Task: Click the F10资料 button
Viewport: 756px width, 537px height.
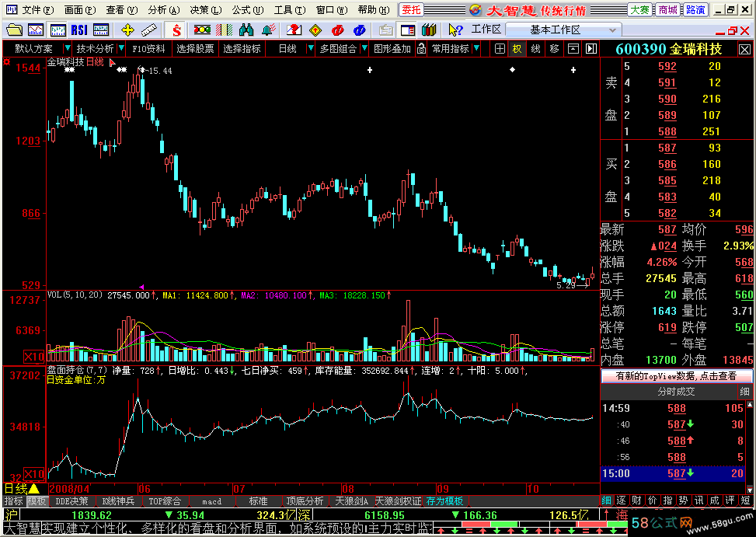Action: pyautogui.click(x=148, y=49)
